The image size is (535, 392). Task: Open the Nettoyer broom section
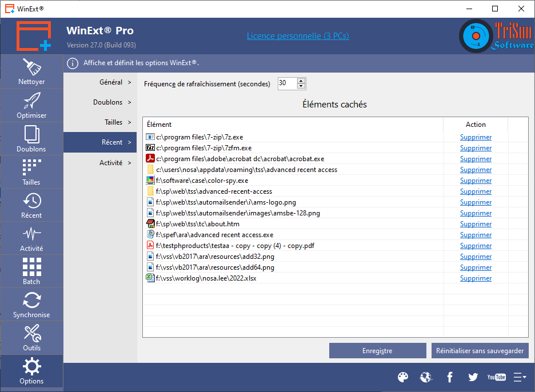coord(31,71)
